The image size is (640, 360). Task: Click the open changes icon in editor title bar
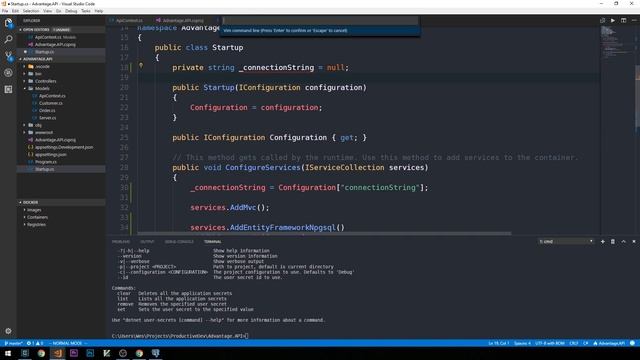coord(602,20)
